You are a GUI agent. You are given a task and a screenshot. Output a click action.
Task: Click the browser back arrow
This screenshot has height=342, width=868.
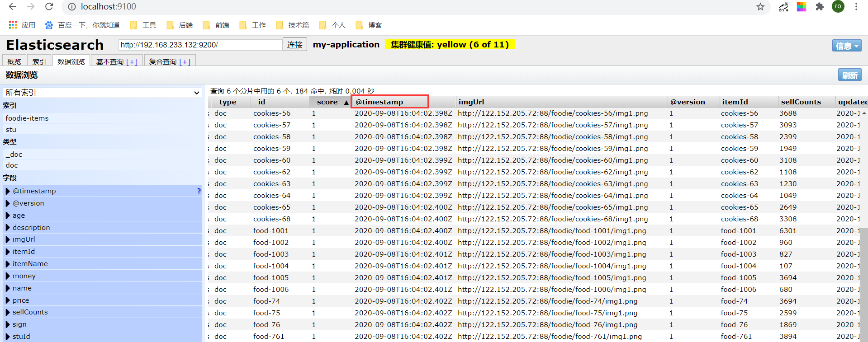pyautogui.click(x=13, y=7)
